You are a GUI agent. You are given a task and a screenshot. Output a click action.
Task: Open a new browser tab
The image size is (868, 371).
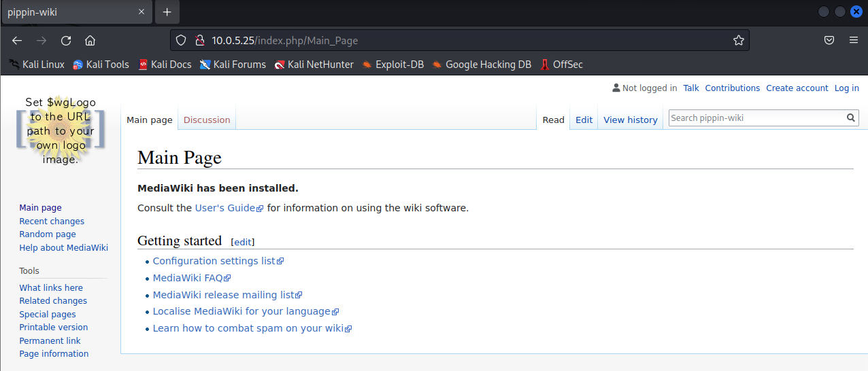167,12
